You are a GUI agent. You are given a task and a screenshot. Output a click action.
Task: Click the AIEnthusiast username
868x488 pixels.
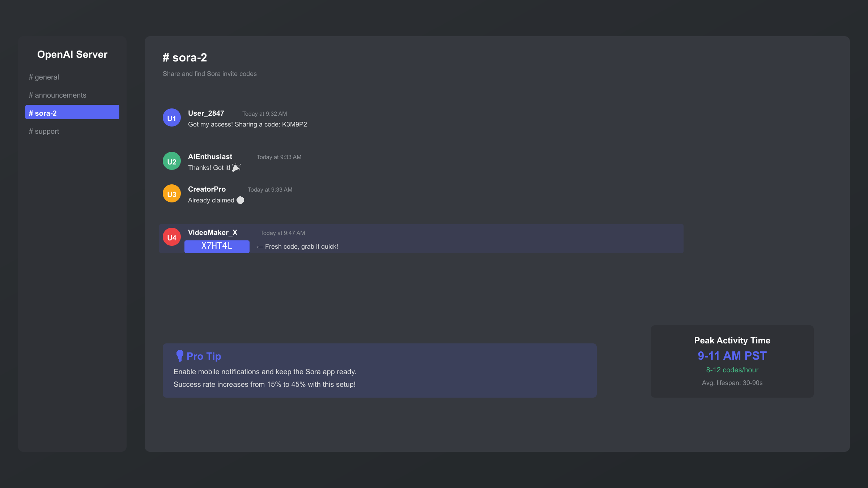pyautogui.click(x=210, y=157)
